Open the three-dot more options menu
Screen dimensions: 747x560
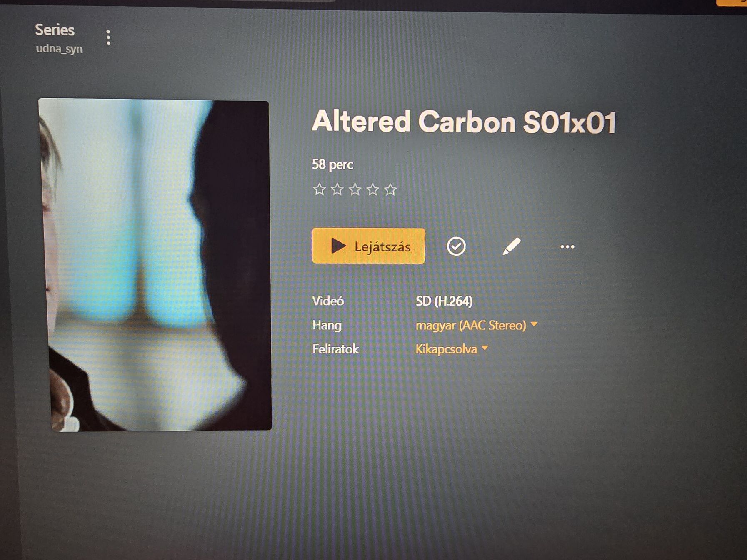point(567,247)
